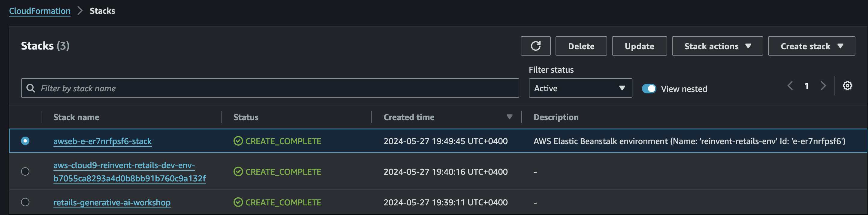868x215 pixels.
Task: Open table preferences gear icon
Action: point(847,86)
